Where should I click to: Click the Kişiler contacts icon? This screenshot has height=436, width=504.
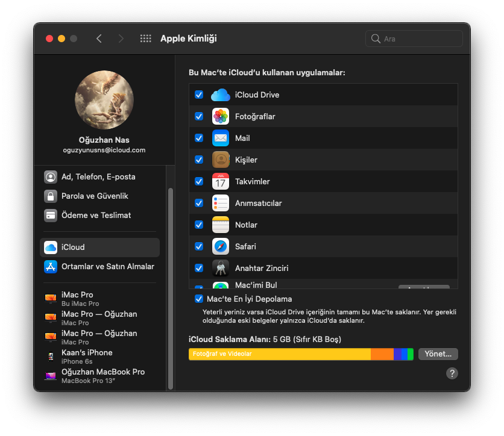pos(221,160)
